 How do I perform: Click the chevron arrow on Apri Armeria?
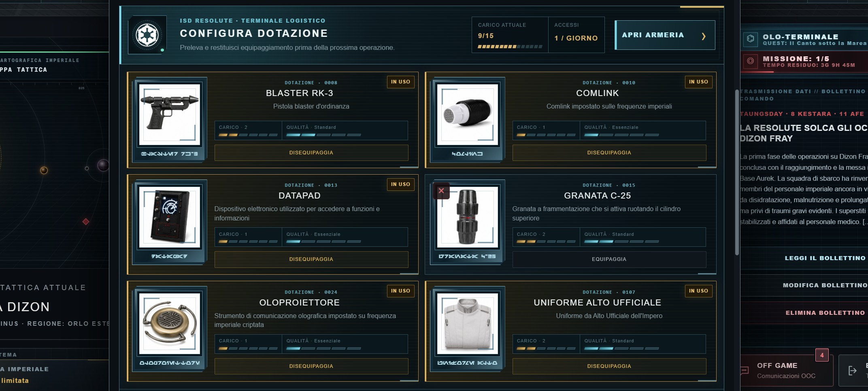coord(703,36)
